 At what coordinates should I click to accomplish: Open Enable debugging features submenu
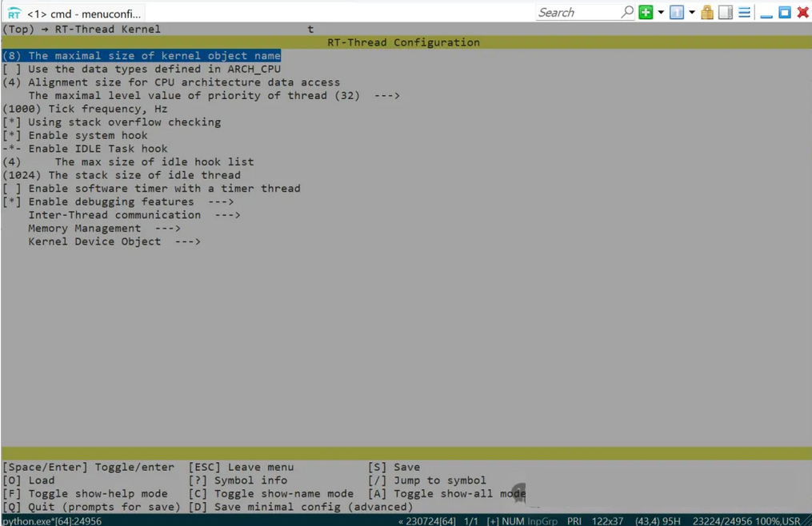point(118,202)
